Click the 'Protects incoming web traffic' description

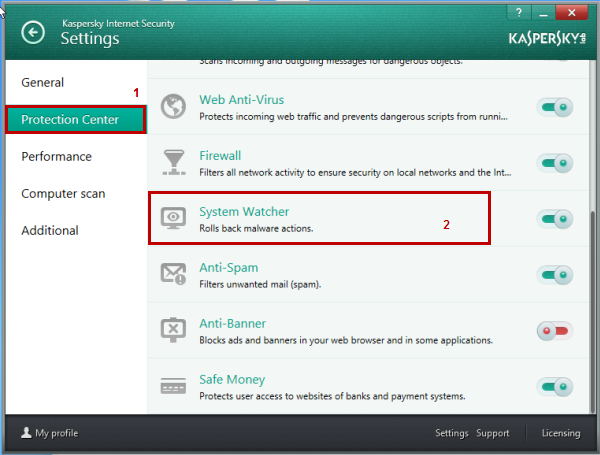(354, 117)
